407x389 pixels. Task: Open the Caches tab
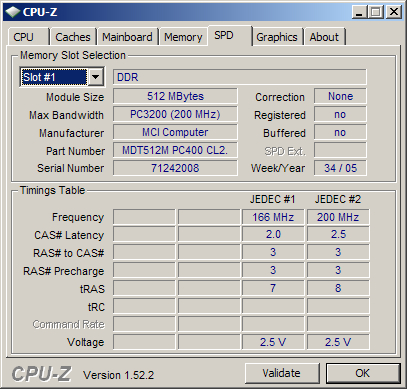point(73,37)
